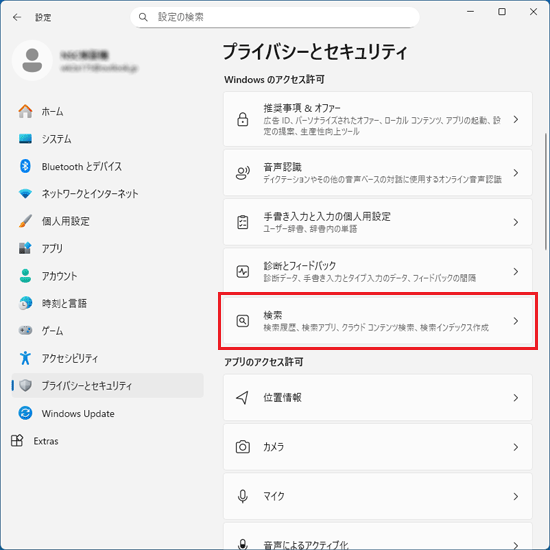Click the システム monitor icon
Image resolution: width=550 pixels, height=550 pixels.
pos(25,139)
